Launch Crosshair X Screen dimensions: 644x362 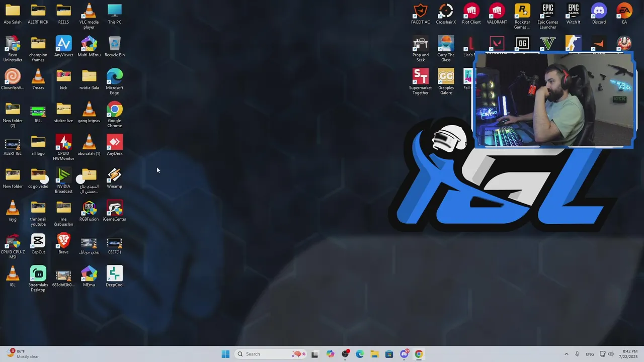tap(446, 14)
